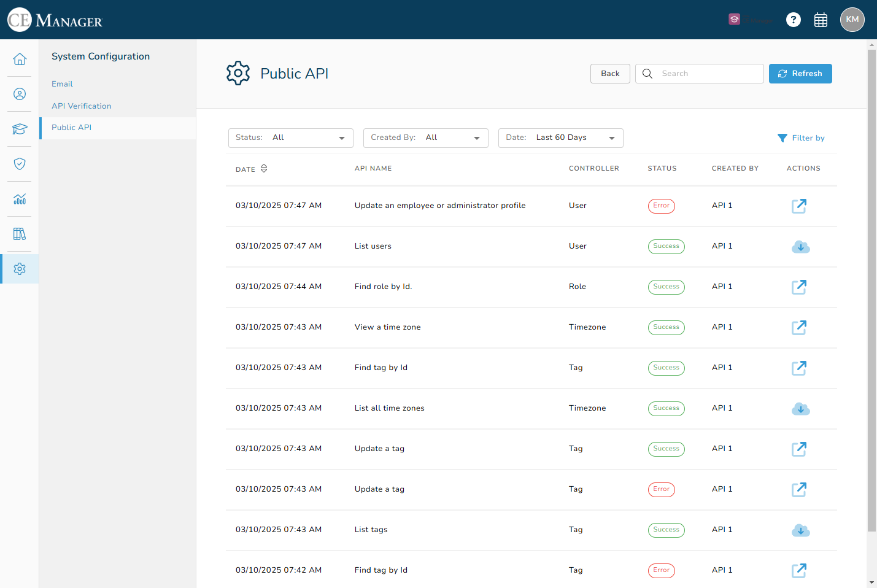Click the Refresh button
Screen dimensions: 877x588
[800, 74]
